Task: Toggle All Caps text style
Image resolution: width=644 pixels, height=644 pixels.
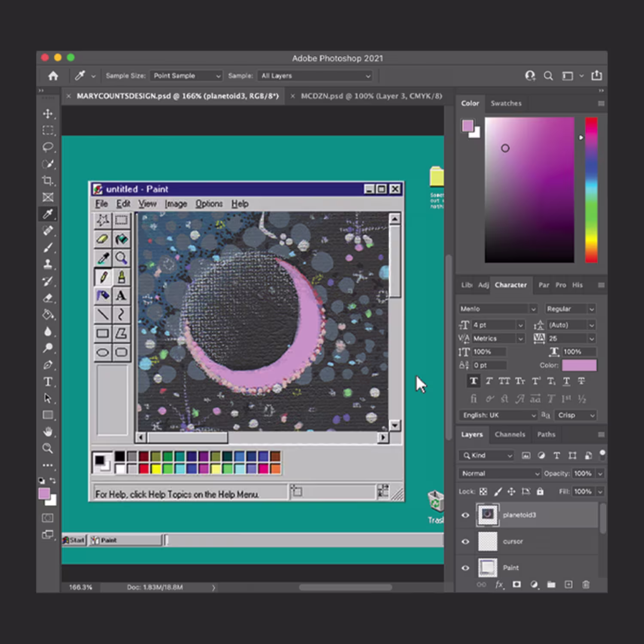Action: point(504,381)
